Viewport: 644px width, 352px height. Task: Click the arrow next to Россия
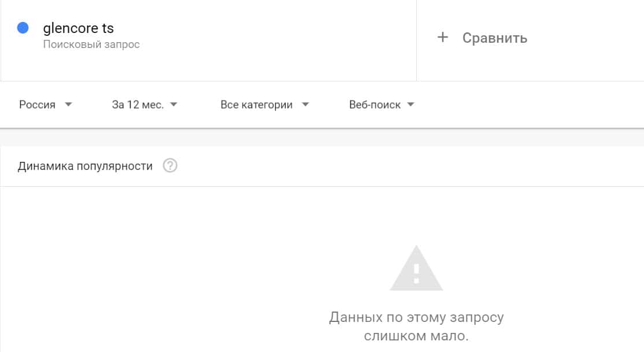point(69,105)
